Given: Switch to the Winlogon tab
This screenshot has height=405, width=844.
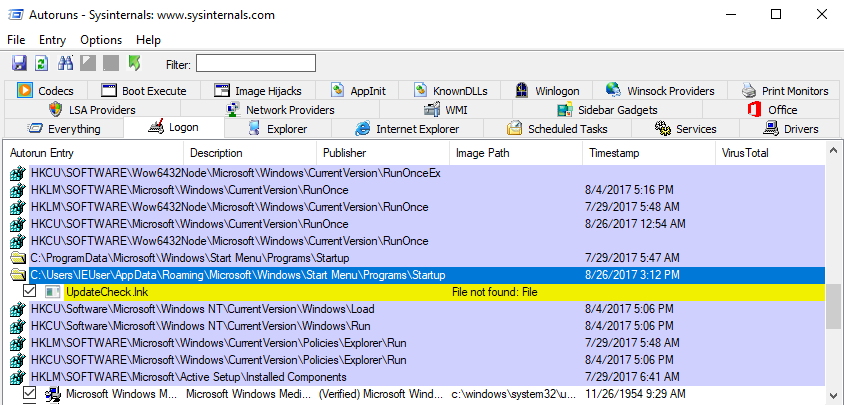Looking at the screenshot, I should pyautogui.click(x=546, y=90).
